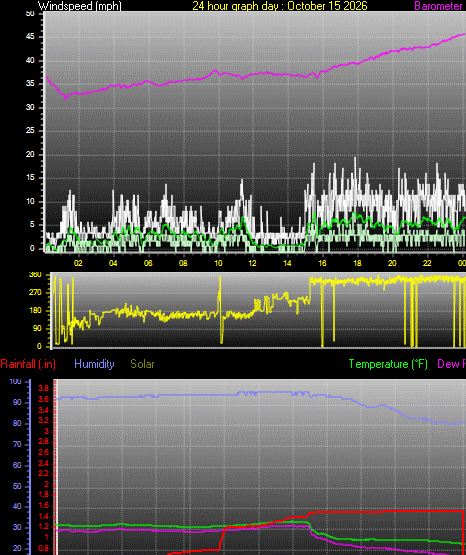Click the '24 hour graph day : October 15 2026' heading
The width and height of the screenshot is (466, 555).
(x=280, y=6)
